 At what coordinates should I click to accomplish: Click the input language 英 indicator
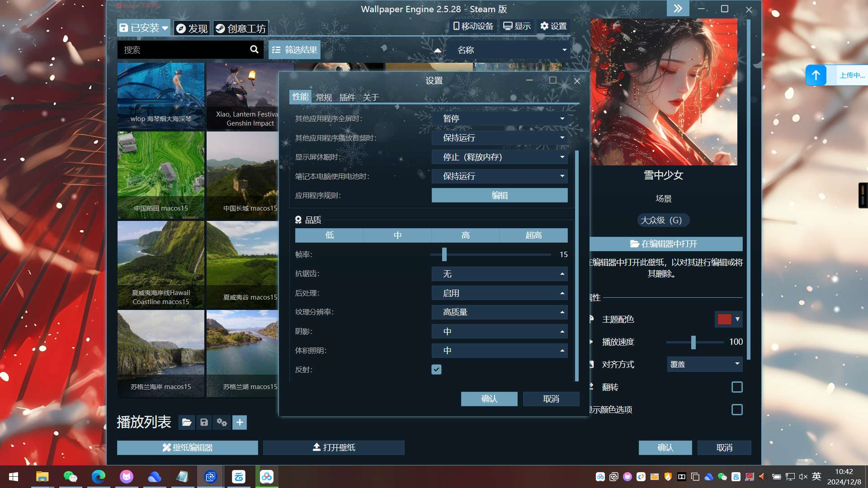point(816,476)
